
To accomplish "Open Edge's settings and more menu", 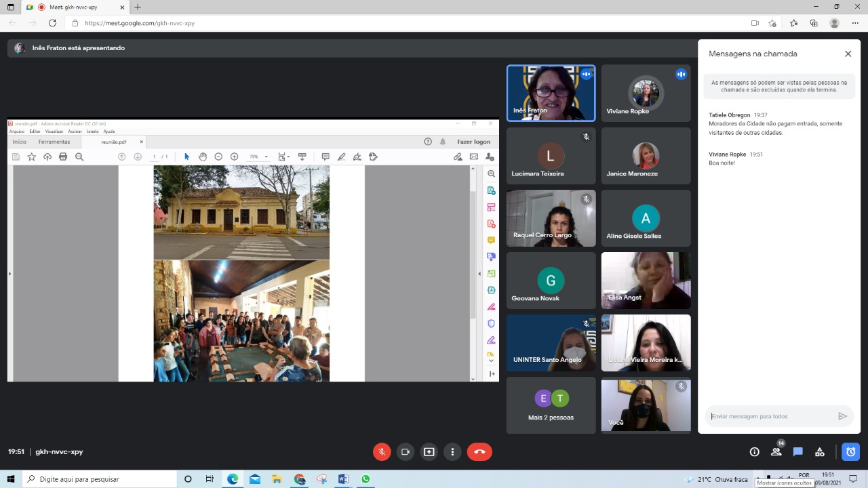I will click(855, 23).
